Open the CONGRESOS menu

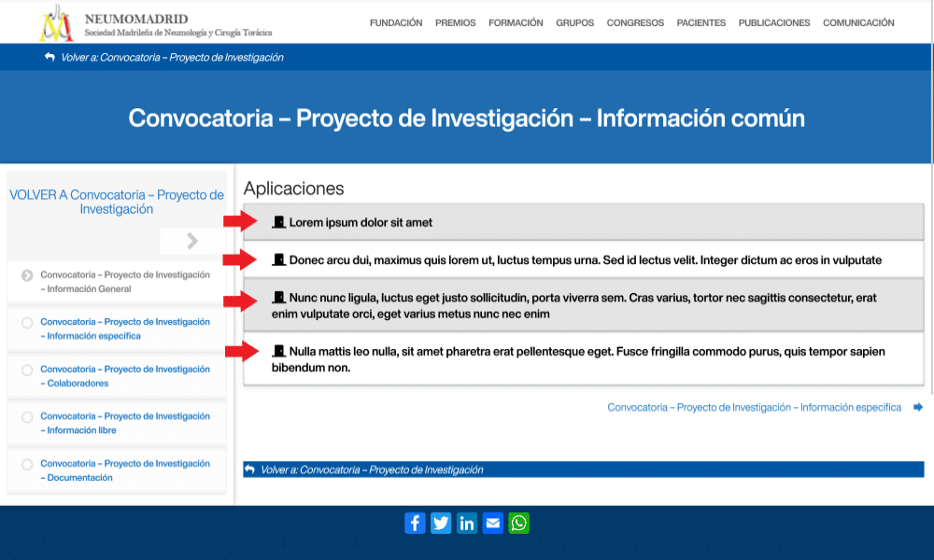pyautogui.click(x=635, y=23)
